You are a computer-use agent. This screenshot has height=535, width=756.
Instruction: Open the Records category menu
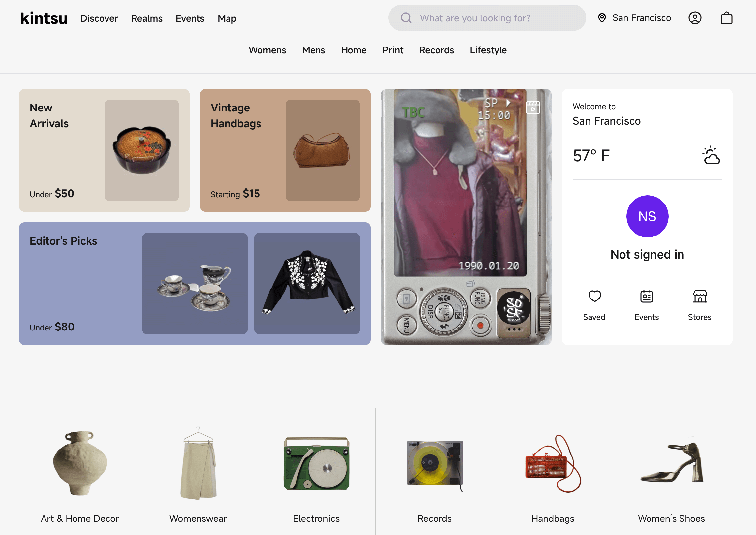(436, 50)
